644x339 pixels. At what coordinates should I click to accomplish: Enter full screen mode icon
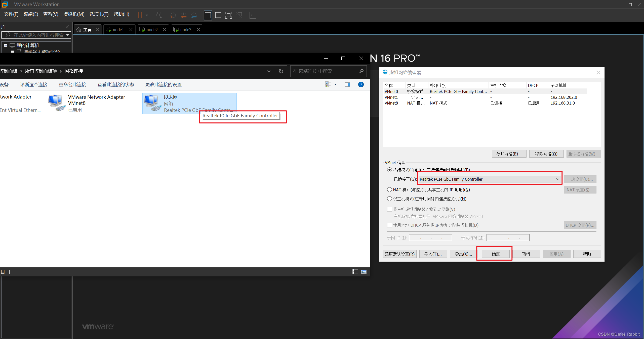(x=228, y=15)
